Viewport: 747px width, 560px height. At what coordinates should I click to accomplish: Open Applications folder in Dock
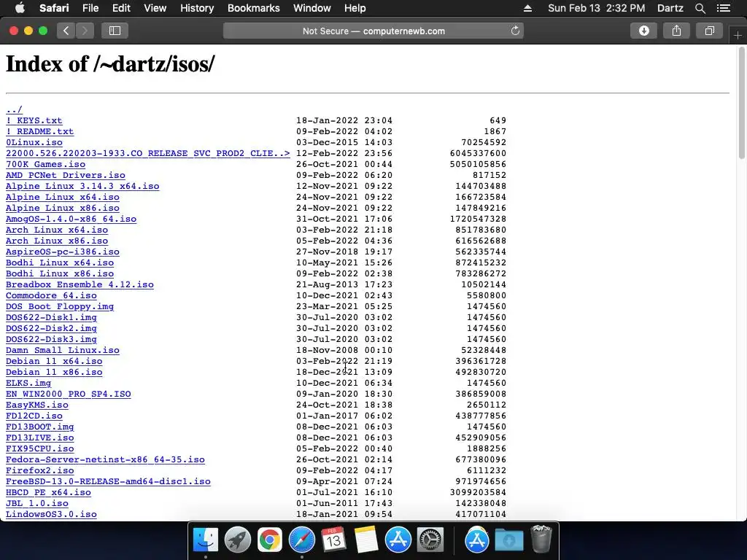click(477, 540)
